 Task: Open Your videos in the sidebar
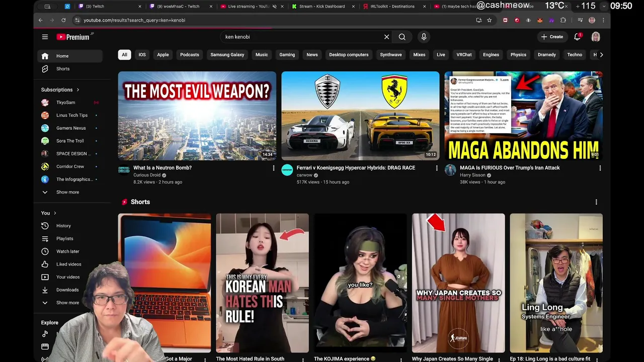point(70,277)
